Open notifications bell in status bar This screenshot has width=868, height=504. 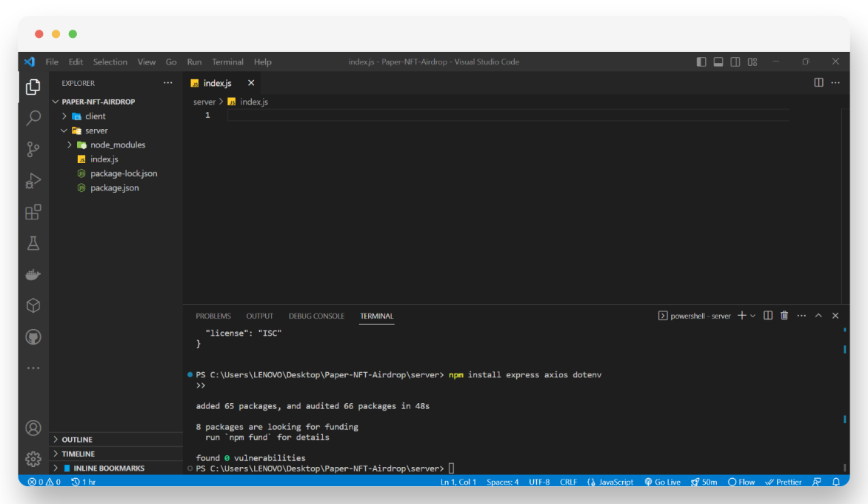click(836, 482)
